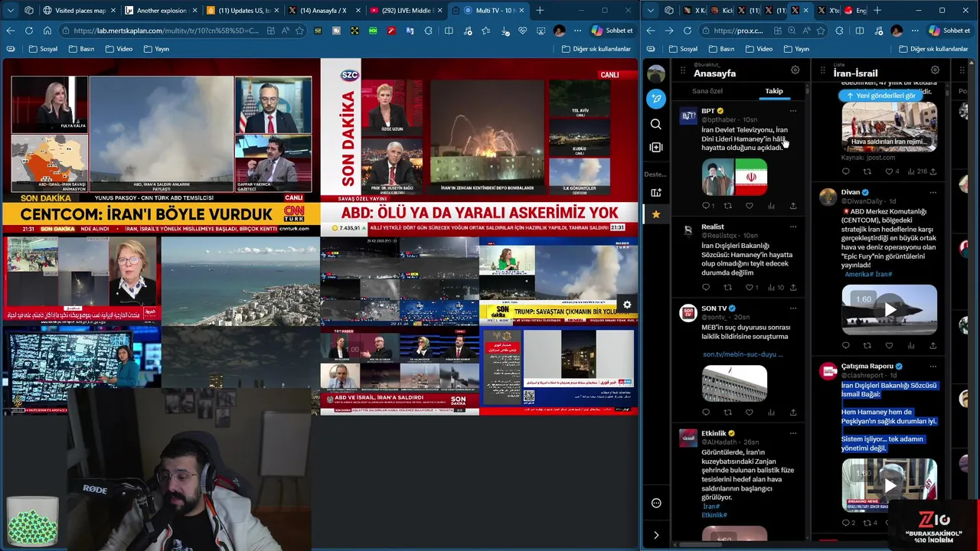Open more options on Divan post
This screenshot has height=551, width=980.
(x=933, y=192)
